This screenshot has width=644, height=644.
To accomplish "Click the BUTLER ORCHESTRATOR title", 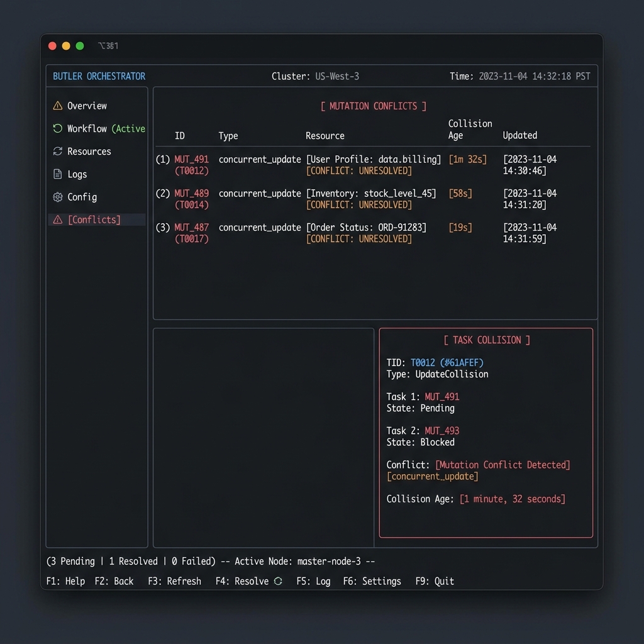I will tap(99, 76).
